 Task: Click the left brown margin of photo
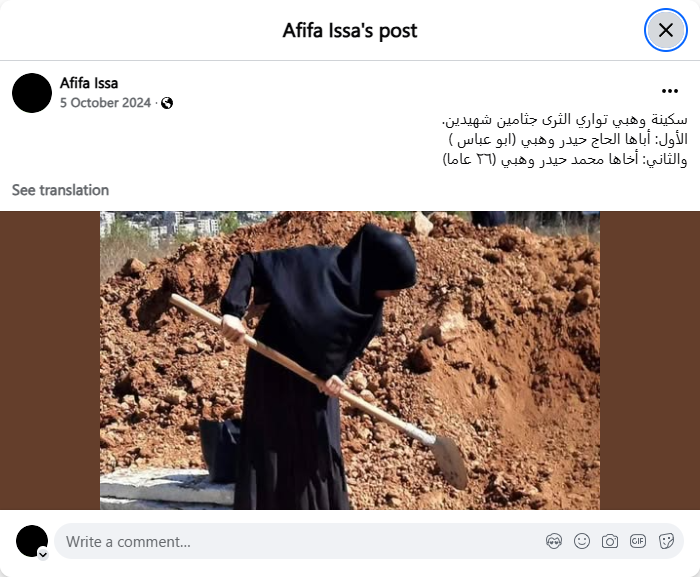pyautogui.click(x=50, y=360)
